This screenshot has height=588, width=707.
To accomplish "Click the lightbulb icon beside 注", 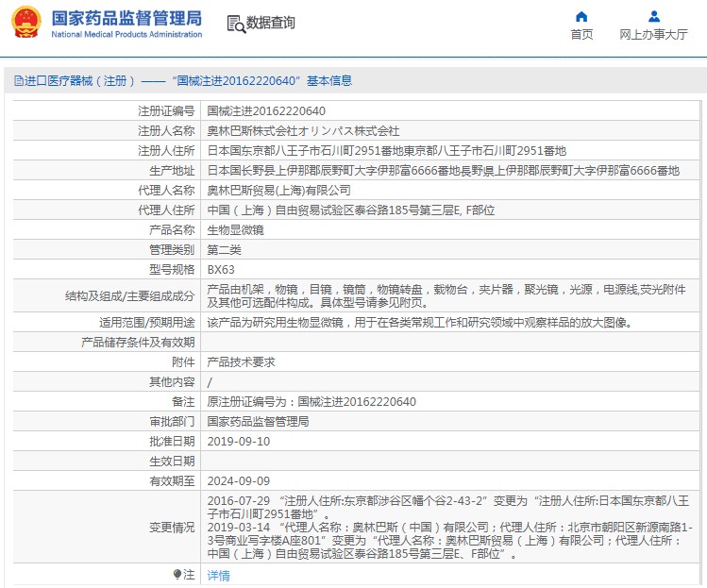I will 177,574.
